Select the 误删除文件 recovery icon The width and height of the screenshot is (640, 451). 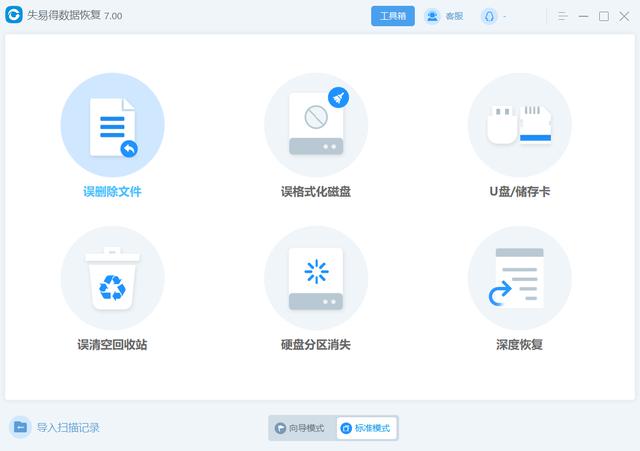point(112,126)
